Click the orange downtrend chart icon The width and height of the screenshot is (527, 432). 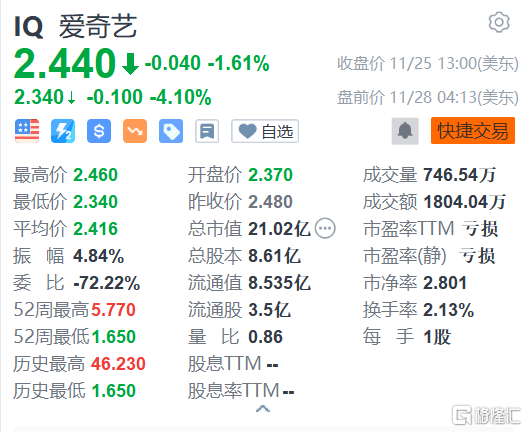(135, 131)
